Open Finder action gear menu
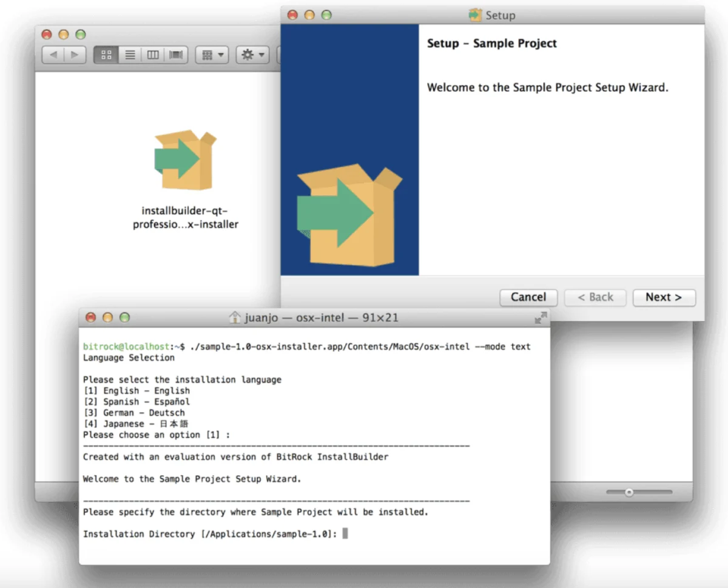The height and width of the screenshot is (588, 728). [x=252, y=55]
